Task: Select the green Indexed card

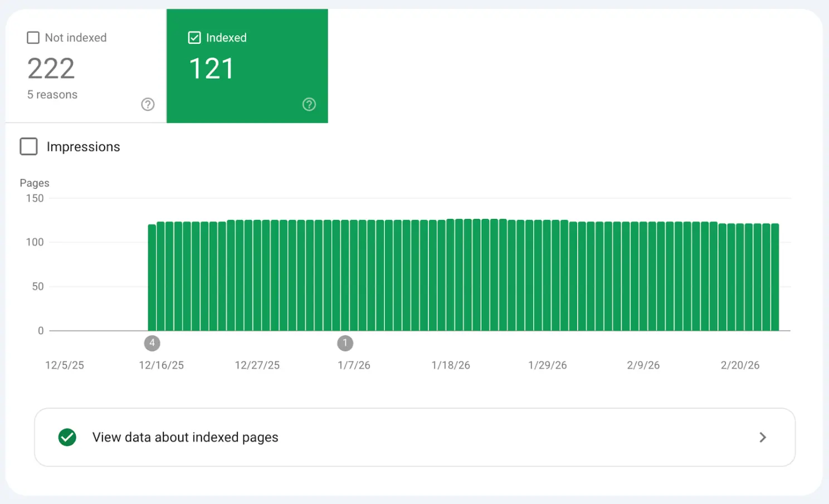Action: point(247,66)
